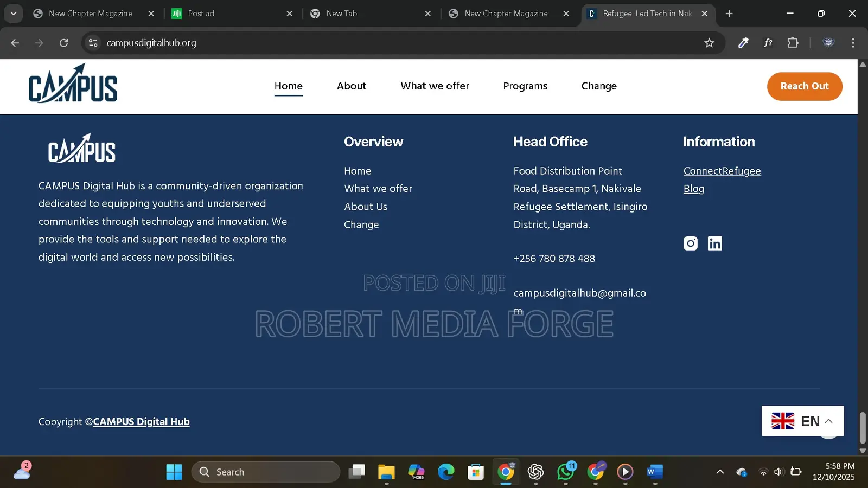Image resolution: width=868 pixels, height=488 pixels.
Task: Open WhatsApp from the taskbar
Action: pyautogui.click(x=566, y=472)
